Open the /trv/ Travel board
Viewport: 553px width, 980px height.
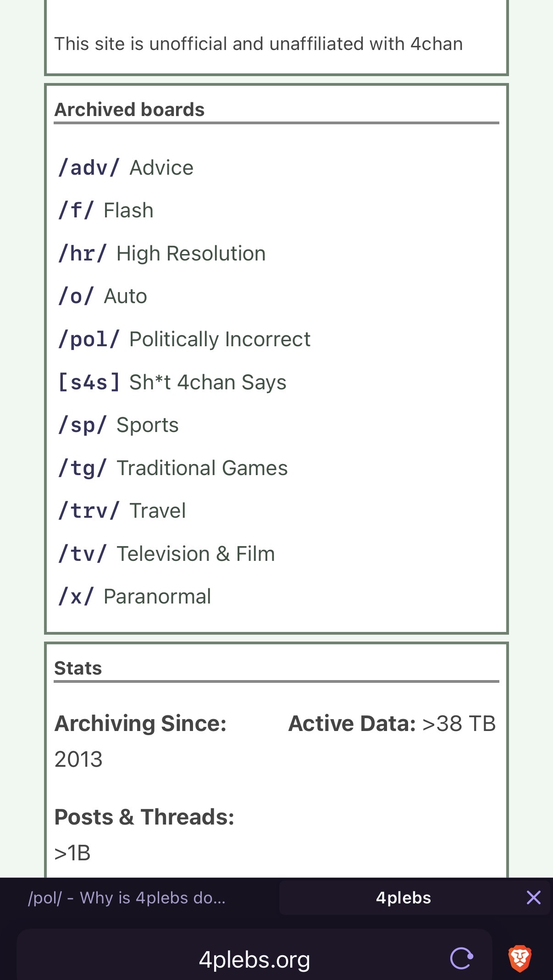(122, 511)
